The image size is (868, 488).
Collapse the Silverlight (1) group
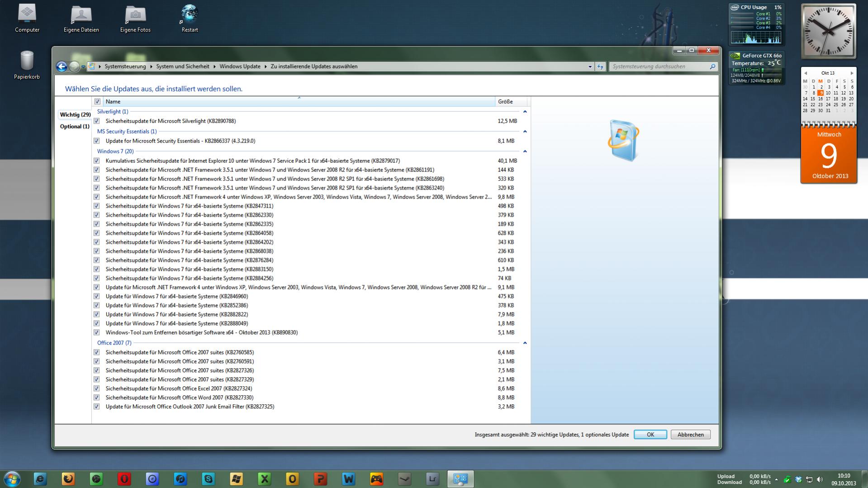pos(525,112)
